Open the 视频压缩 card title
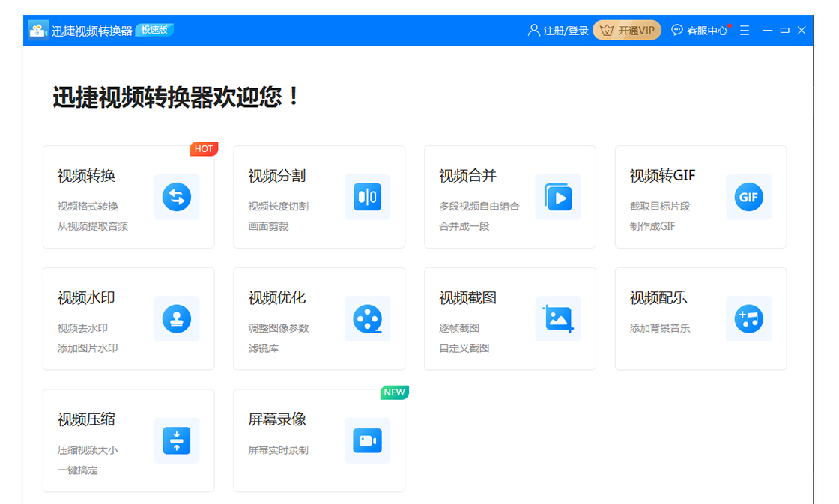Viewport: 839px width, 504px height. pos(86,419)
